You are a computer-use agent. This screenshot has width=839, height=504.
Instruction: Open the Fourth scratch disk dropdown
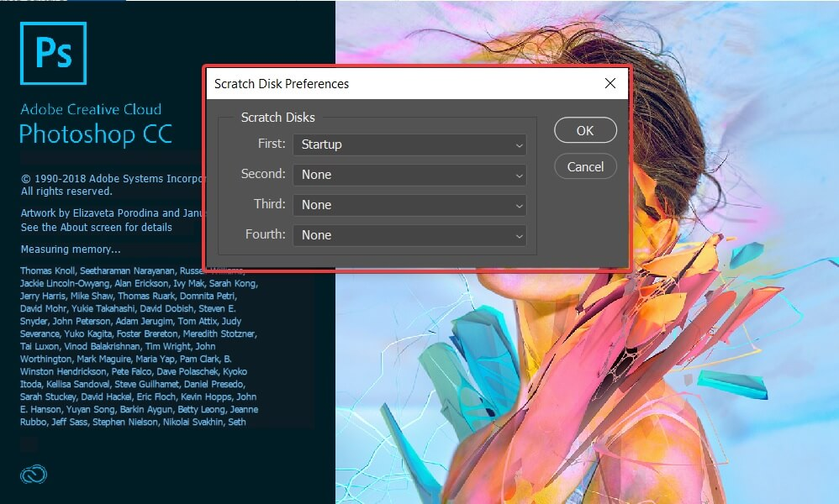pos(409,234)
